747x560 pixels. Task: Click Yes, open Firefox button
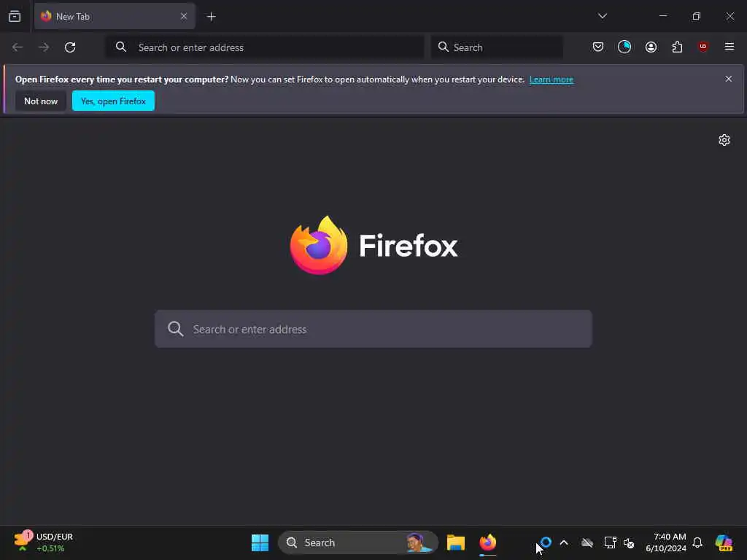click(x=113, y=101)
